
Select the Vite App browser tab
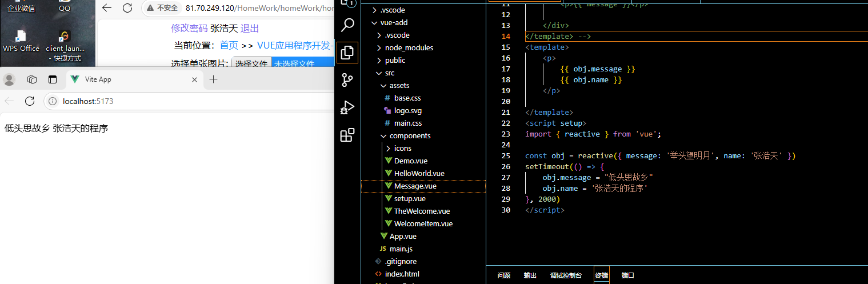pos(134,79)
